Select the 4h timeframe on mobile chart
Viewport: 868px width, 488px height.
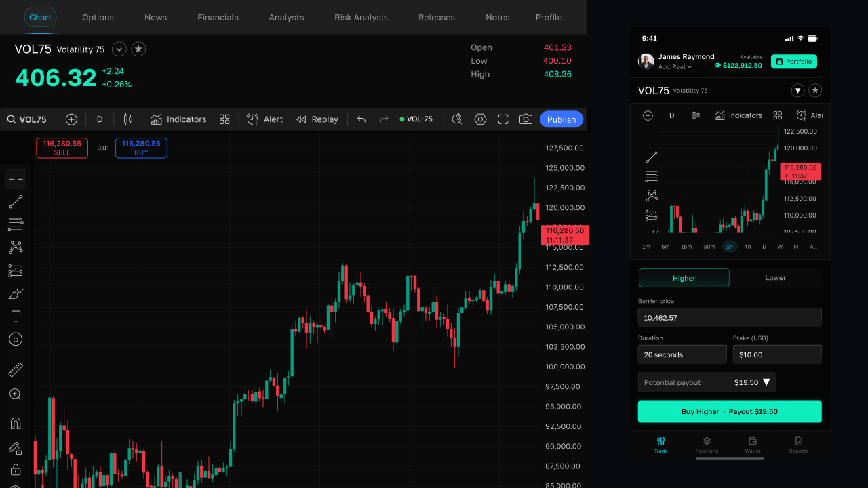click(x=747, y=247)
